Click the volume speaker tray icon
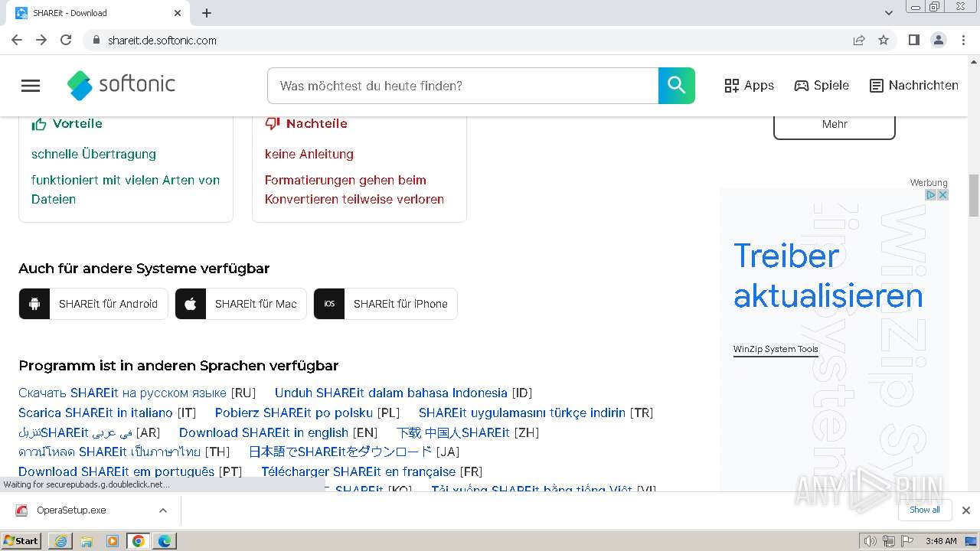Image resolution: width=980 pixels, height=551 pixels. tap(871, 541)
